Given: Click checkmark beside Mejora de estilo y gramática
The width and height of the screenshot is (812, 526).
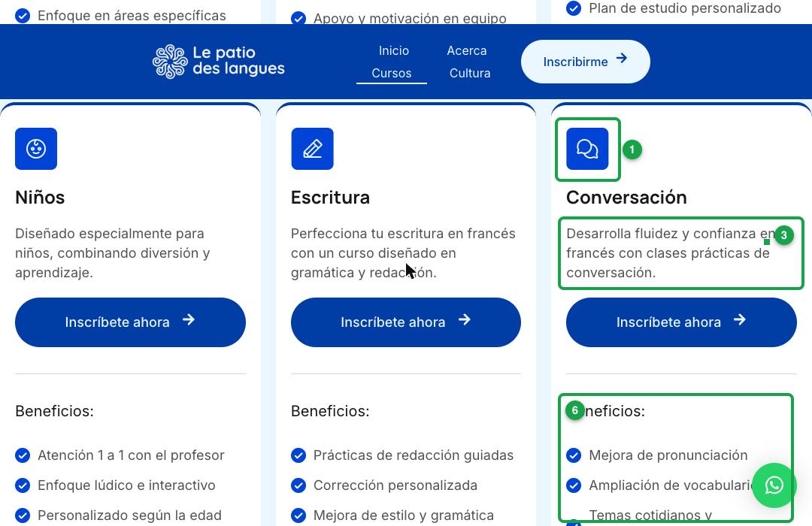Looking at the screenshot, I should [298, 515].
